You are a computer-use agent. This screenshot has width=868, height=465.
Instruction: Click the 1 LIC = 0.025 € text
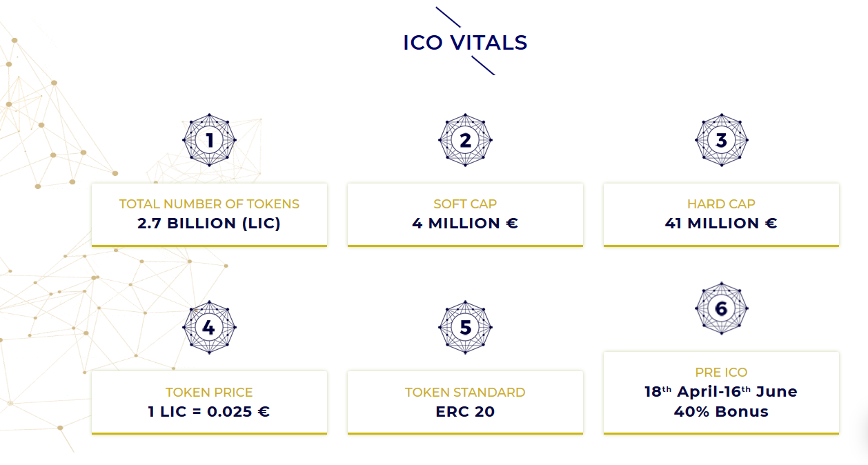(x=209, y=412)
